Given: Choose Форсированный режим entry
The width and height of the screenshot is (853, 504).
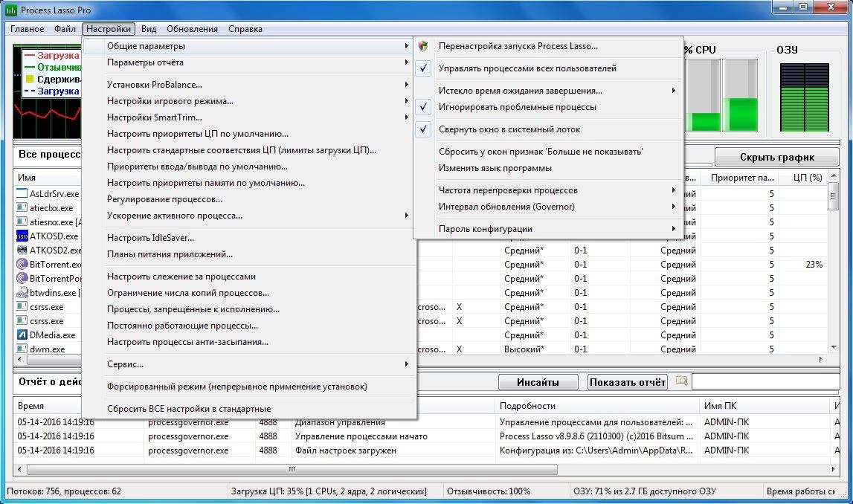Looking at the screenshot, I should pyautogui.click(x=250, y=387).
